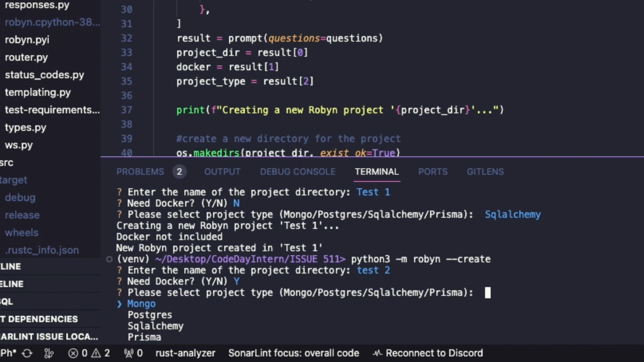This screenshot has height=362, width=644.
Task: Expand the target folder in explorer
Action: click(13, 180)
